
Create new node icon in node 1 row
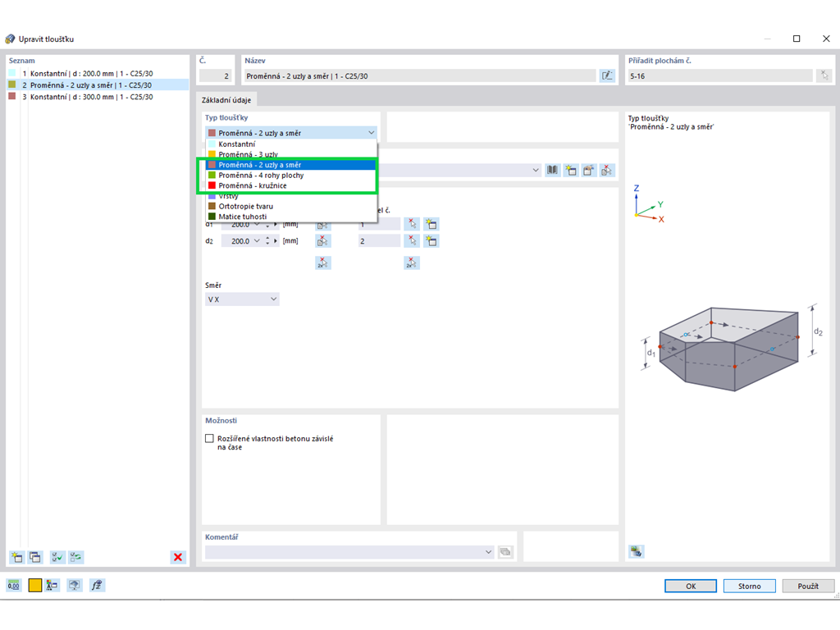pyautogui.click(x=431, y=224)
